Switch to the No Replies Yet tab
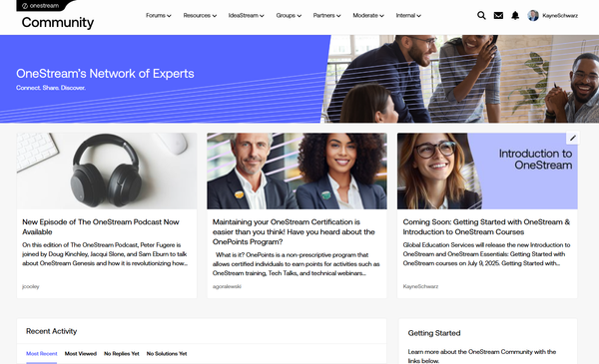Screen dimensions: 599x364 click(122, 354)
